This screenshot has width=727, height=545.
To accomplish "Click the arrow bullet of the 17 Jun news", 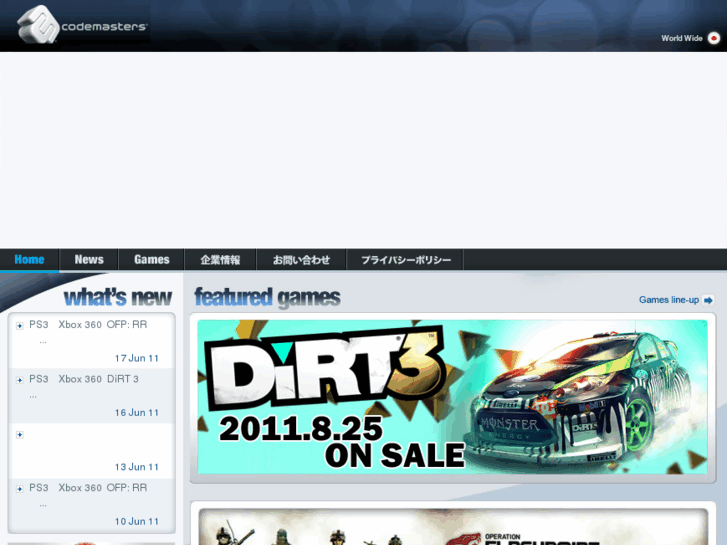I will tap(19, 326).
